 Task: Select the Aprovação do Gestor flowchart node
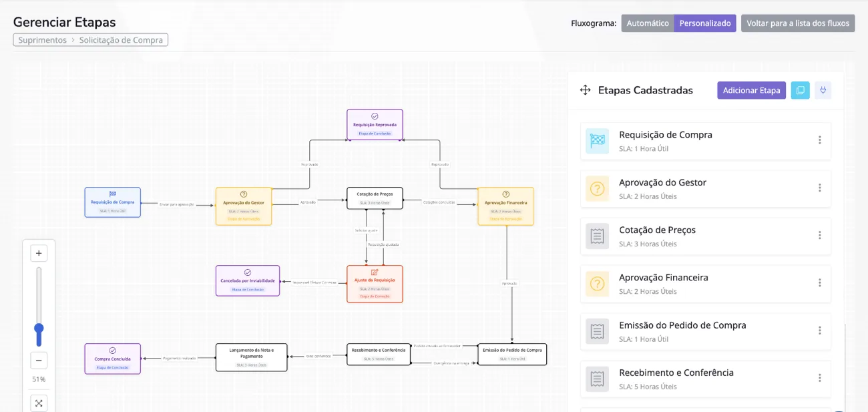[x=244, y=206]
